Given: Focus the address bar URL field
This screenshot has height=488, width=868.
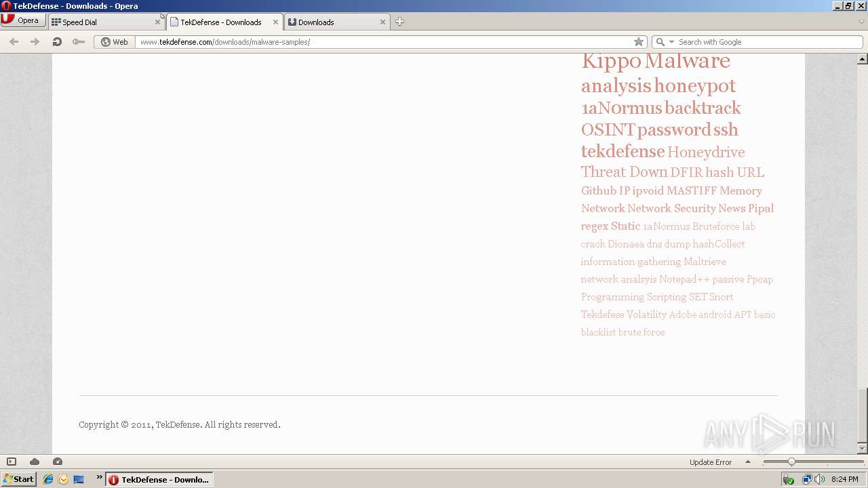Looking at the screenshot, I should pyautogui.click(x=384, y=41).
